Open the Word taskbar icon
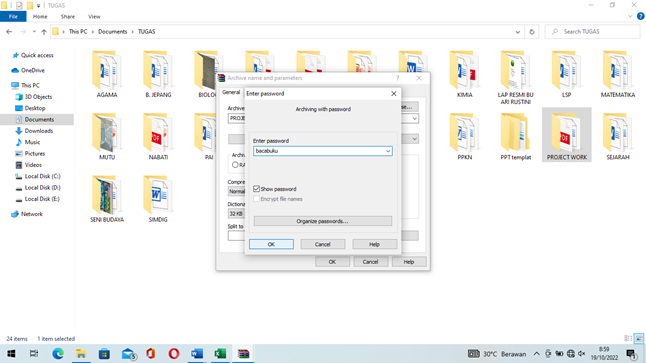This screenshot has height=363, width=646. point(197,354)
